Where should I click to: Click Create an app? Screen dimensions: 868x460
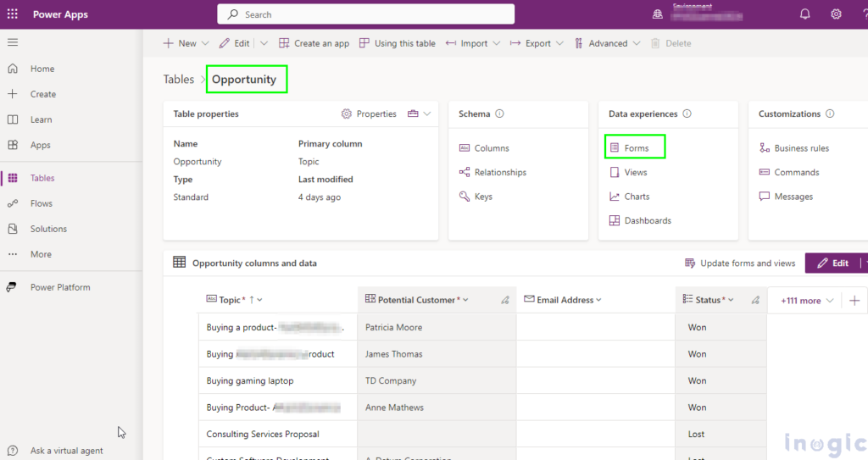[x=314, y=43]
